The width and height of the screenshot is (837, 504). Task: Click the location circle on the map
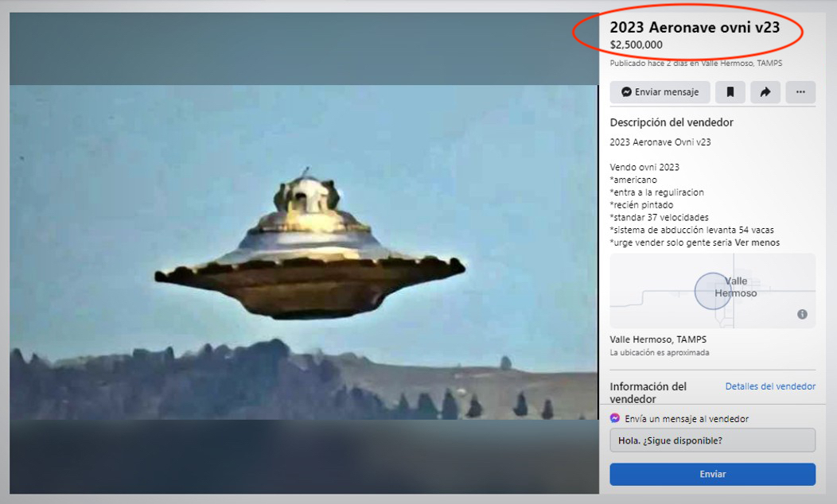pyautogui.click(x=713, y=291)
